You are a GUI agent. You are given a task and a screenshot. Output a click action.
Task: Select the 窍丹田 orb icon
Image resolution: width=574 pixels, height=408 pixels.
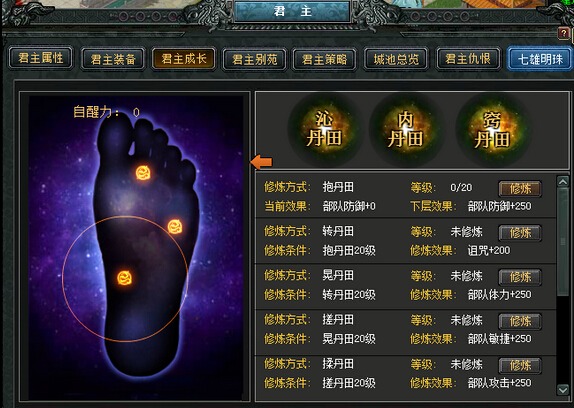coord(492,130)
